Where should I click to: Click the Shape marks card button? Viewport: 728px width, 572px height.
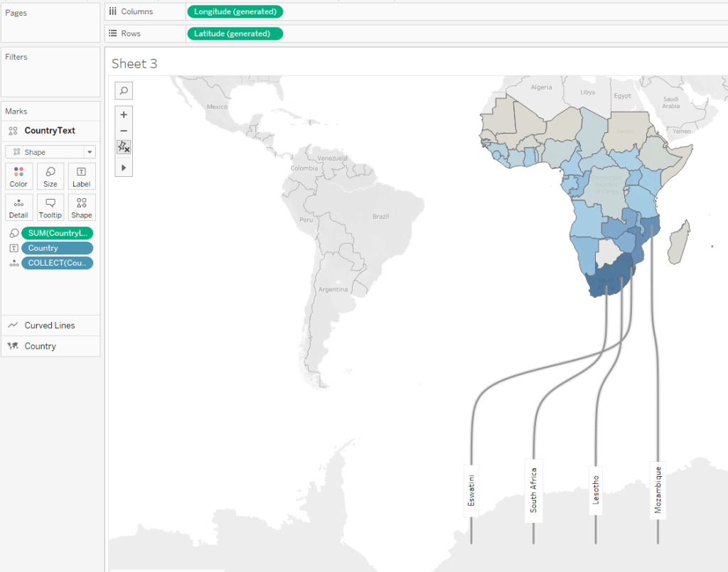(x=81, y=207)
